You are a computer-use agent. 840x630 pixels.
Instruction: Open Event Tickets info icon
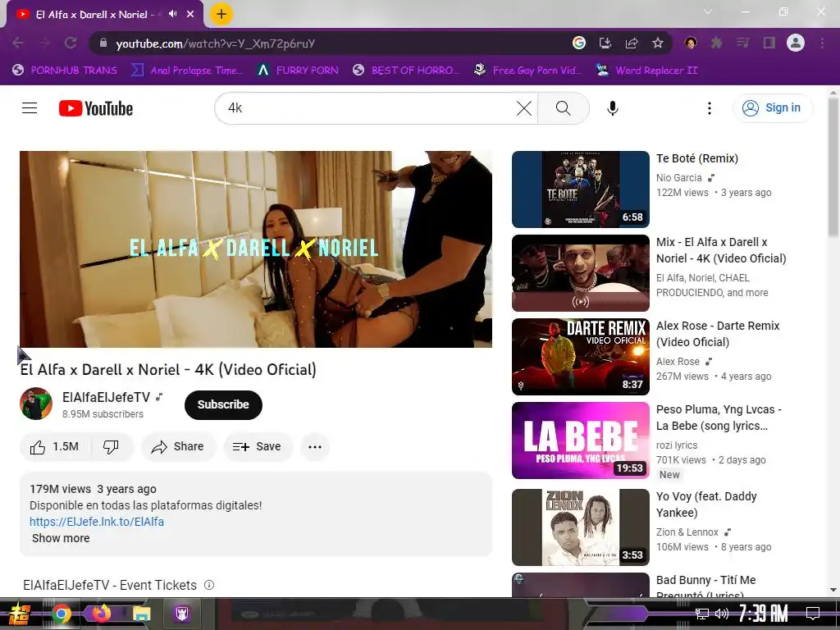pyautogui.click(x=209, y=585)
